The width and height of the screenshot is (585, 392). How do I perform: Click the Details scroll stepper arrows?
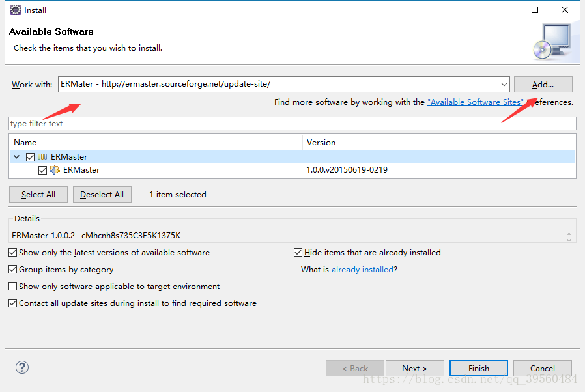point(569,236)
